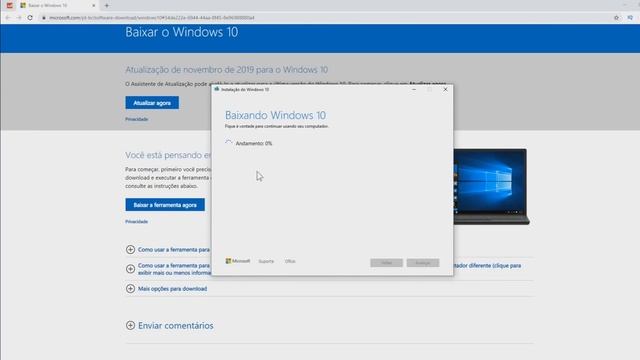Open the Privacidade link under 'Atualizar agora'

tap(136, 119)
